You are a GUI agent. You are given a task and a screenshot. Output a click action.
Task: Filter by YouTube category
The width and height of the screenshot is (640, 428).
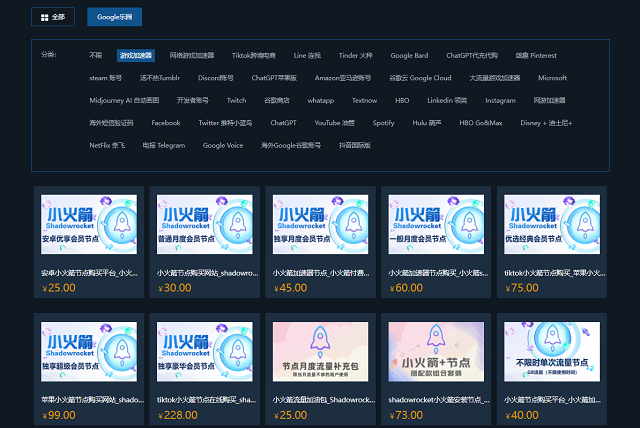click(x=334, y=123)
